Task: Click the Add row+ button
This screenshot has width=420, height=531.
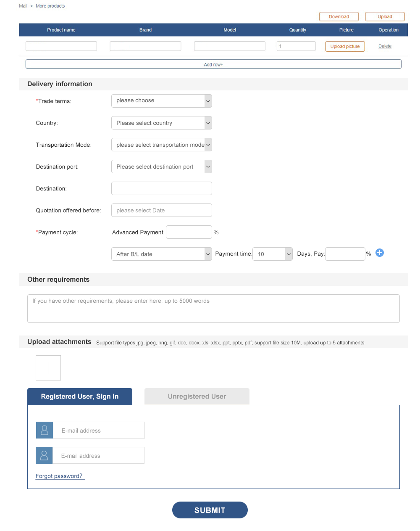Action: click(213, 64)
